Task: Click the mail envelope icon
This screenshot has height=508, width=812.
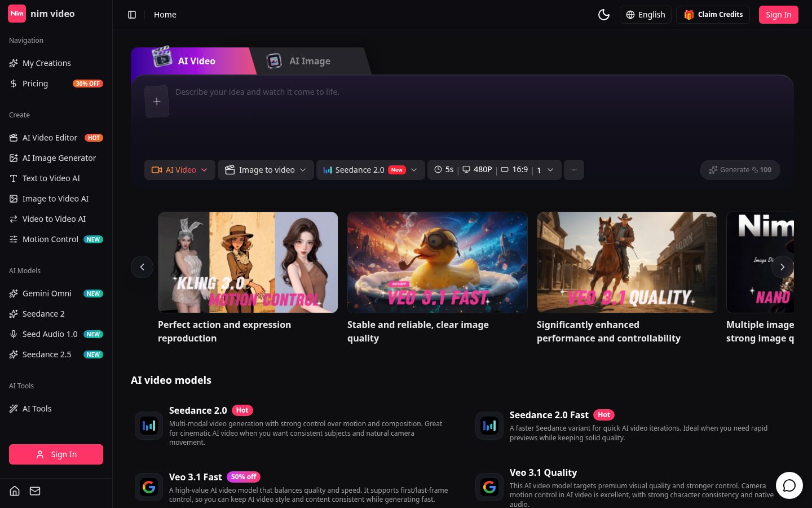Action: tap(35, 491)
